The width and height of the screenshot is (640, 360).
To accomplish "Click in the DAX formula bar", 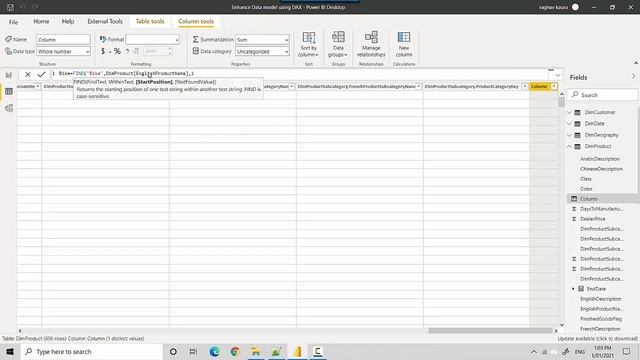I will (302, 73).
